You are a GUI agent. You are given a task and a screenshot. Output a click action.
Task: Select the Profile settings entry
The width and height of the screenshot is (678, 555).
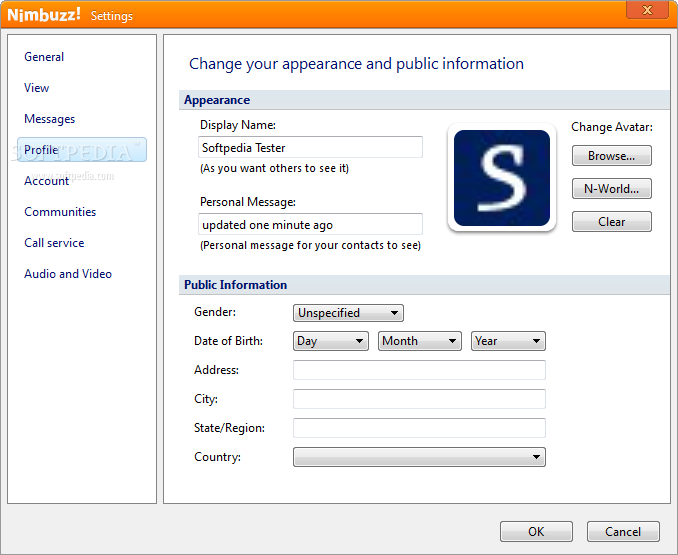tap(82, 150)
